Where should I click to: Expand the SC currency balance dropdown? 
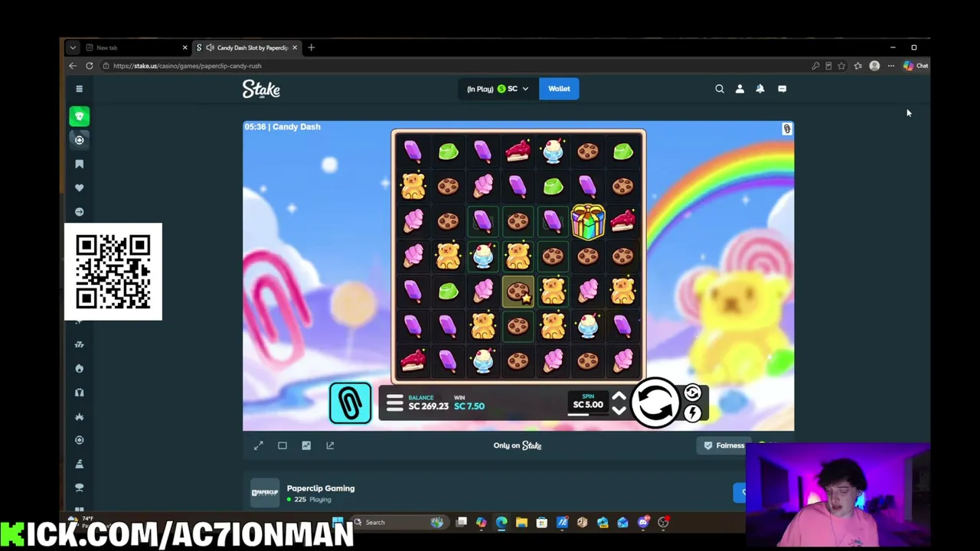[498, 89]
